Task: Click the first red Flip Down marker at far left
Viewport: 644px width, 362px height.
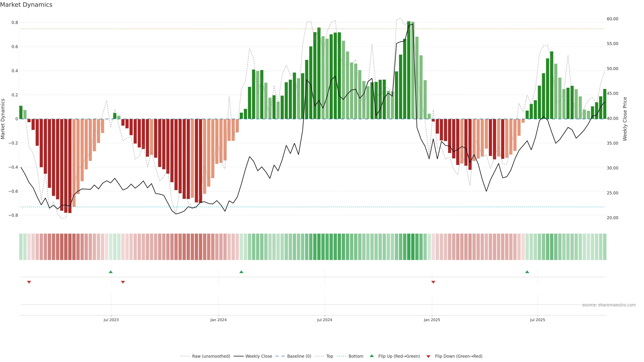Action: (x=29, y=282)
